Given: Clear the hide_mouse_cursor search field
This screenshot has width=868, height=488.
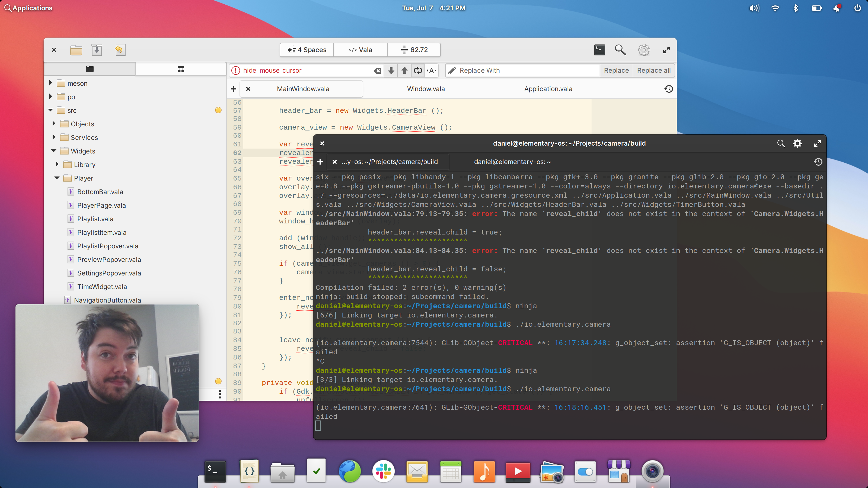Looking at the screenshot, I should [x=377, y=70].
